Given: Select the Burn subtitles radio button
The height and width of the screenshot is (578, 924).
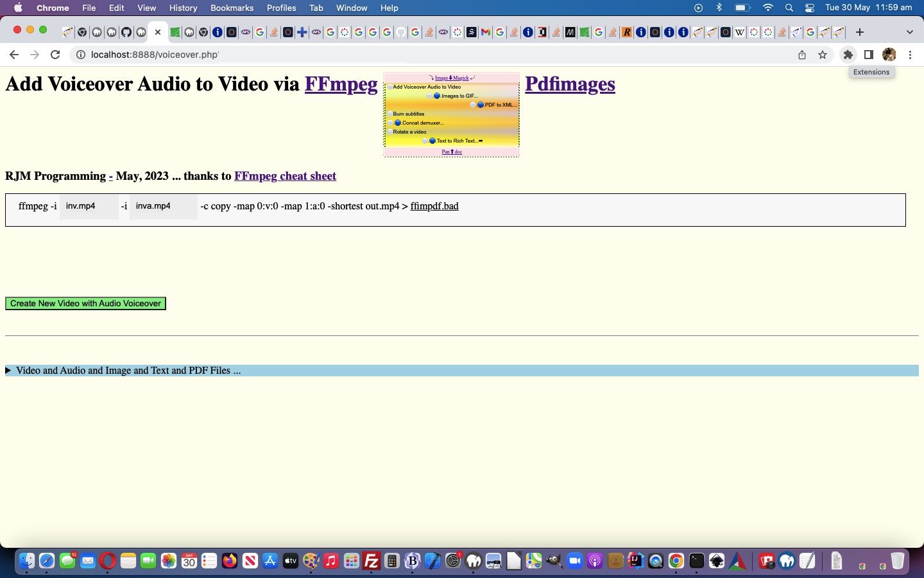Looking at the screenshot, I should [x=389, y=114].
